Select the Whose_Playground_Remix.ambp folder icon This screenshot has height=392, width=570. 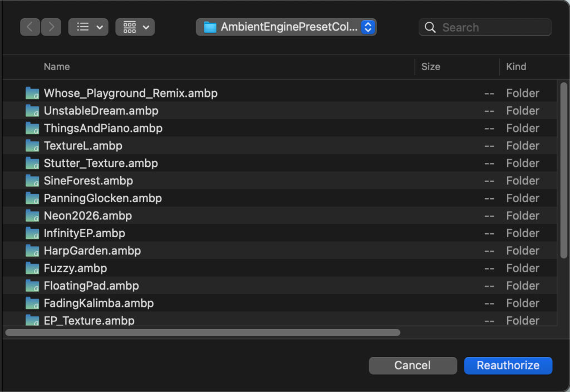[32, 93]
